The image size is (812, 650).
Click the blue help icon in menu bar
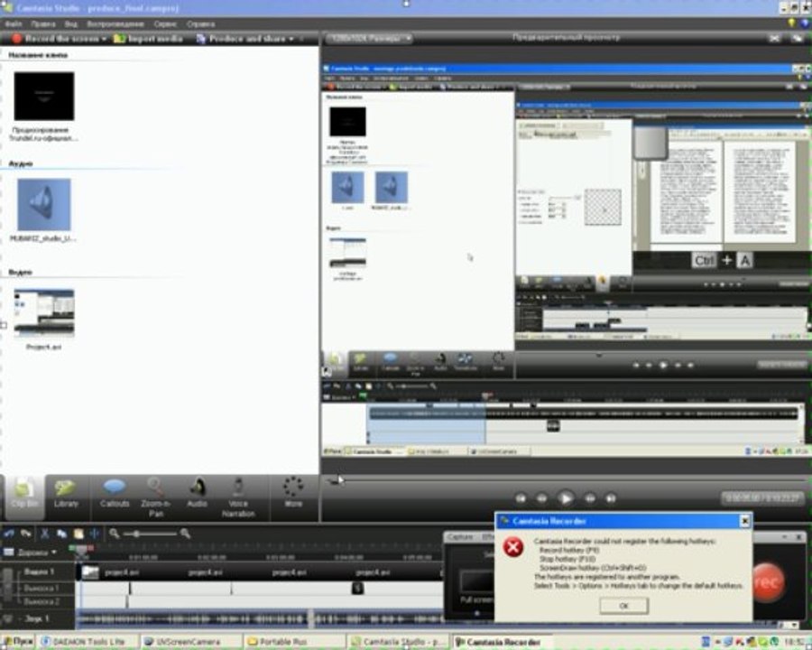[x=806, y=23]
